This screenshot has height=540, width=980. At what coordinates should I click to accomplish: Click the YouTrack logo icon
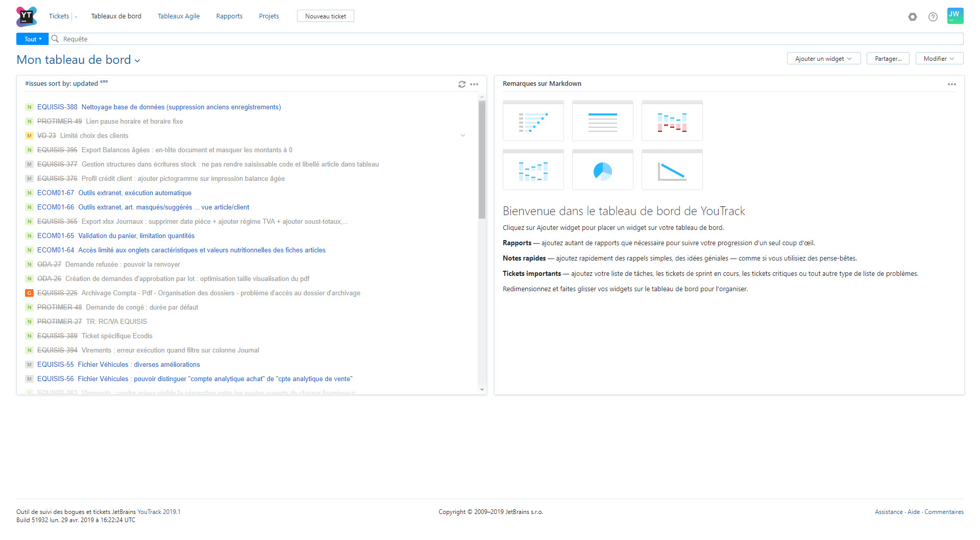[27, 16]
